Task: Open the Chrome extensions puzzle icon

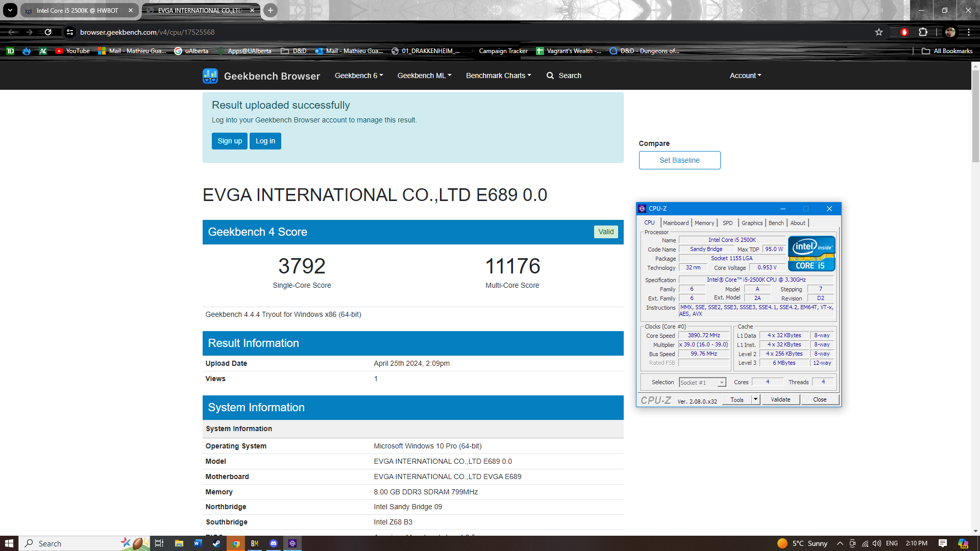Action: pyautogui.click(x=923, y=32)
